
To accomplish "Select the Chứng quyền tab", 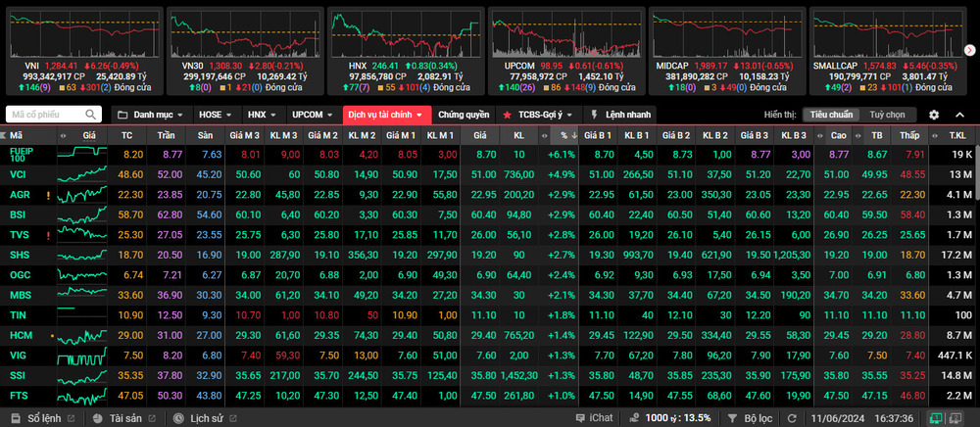I will click(x=463, y=115).
